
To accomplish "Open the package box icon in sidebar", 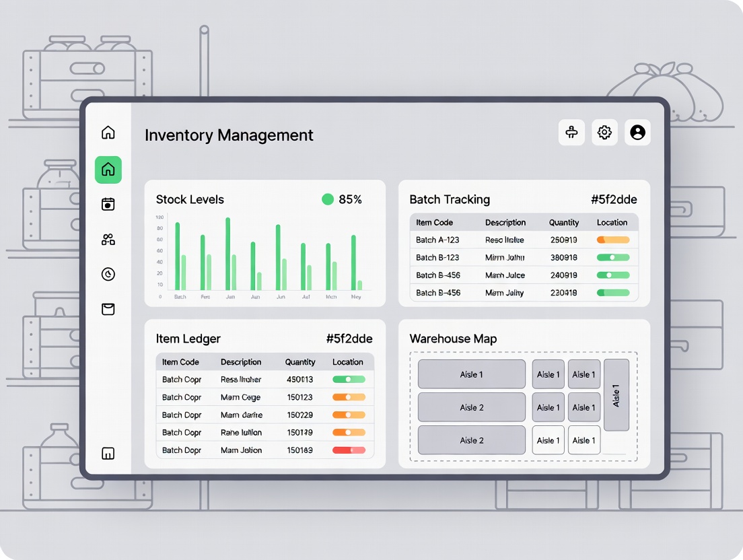I will [x=108, y=309].
